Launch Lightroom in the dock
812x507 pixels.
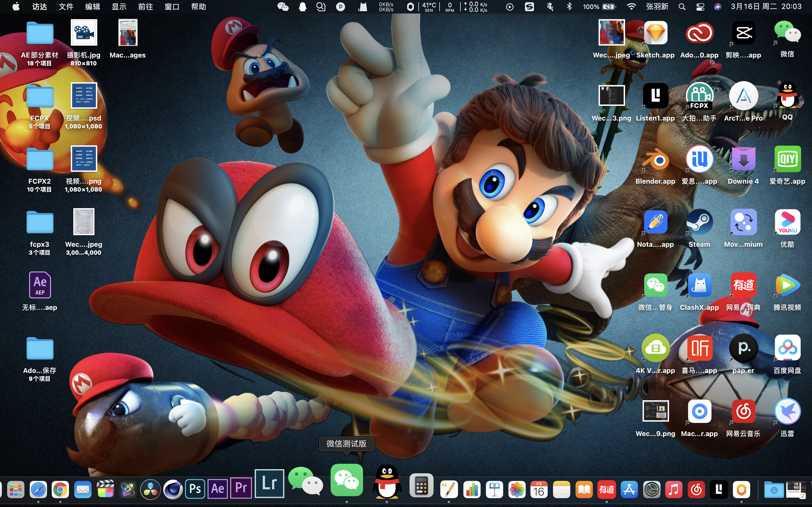click(269, 484)
